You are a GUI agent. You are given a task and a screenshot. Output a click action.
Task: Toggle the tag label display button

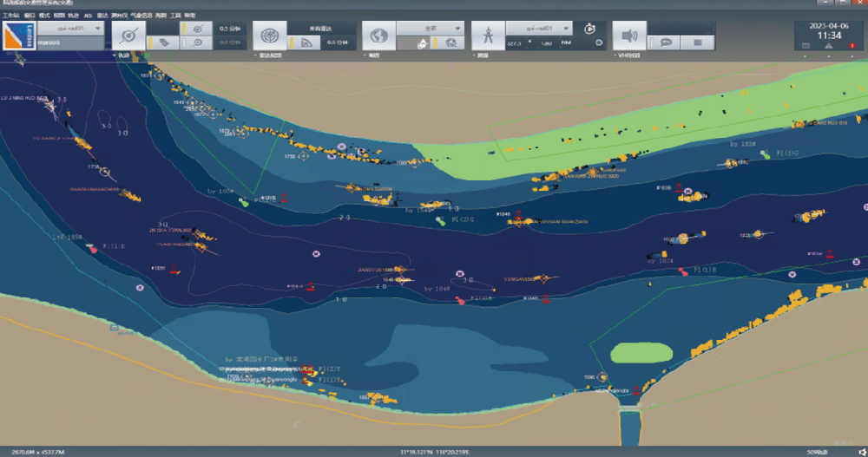(x=163, y=42)
